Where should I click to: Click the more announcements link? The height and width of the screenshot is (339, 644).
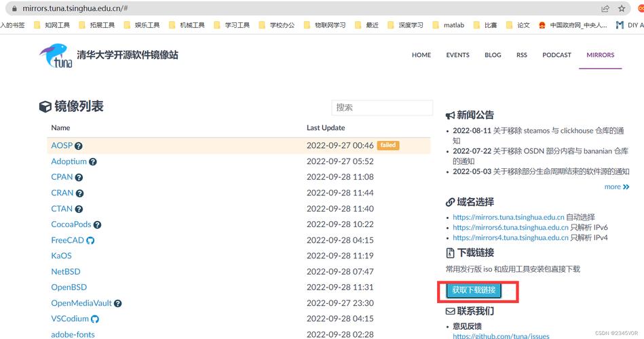pos(616,186)
